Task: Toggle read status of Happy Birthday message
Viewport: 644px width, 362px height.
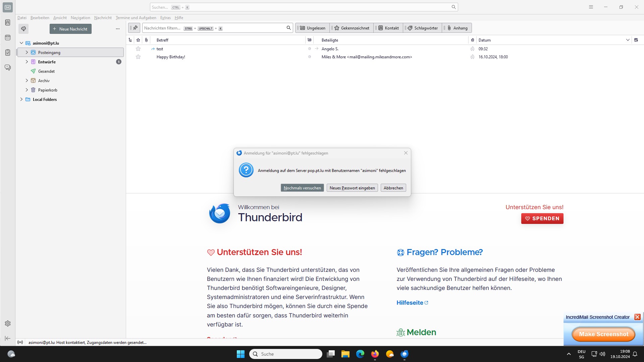Action: pos(310,57)
